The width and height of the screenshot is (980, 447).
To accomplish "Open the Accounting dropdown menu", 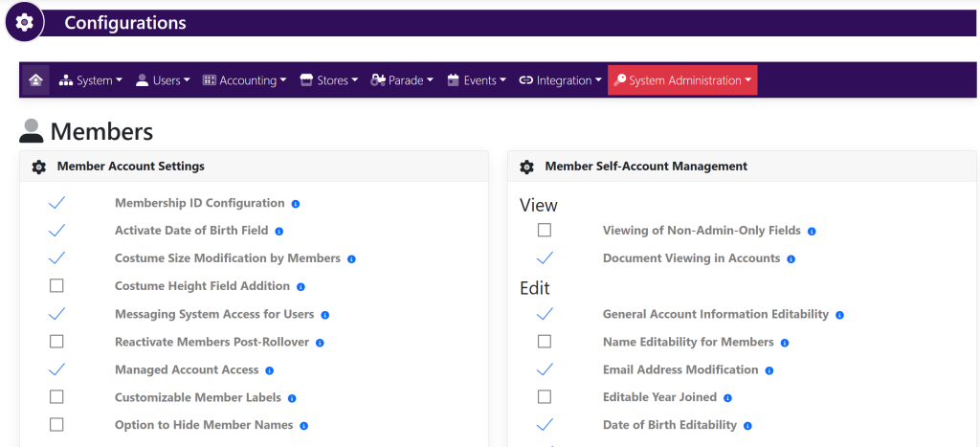I will [x=245, y=80].
